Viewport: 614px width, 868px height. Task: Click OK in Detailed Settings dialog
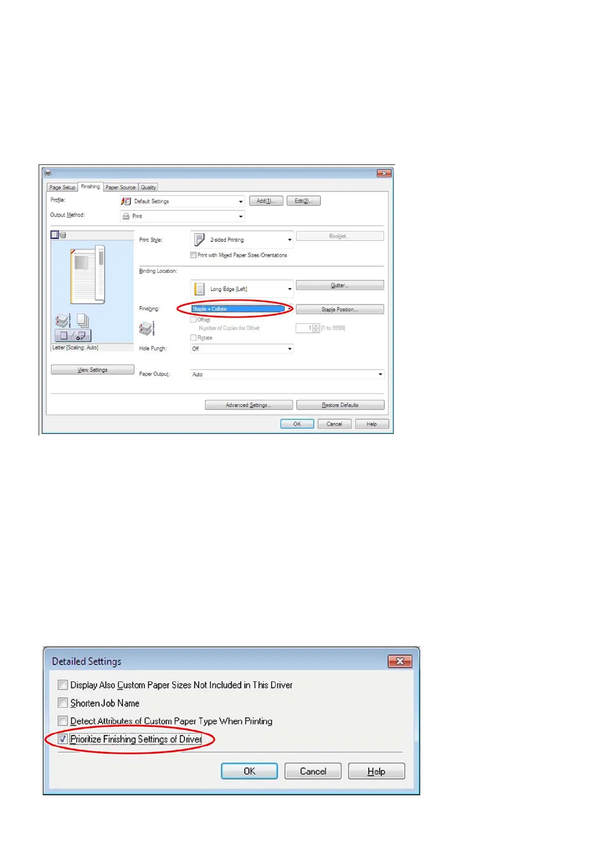click(x=250, y=771)
